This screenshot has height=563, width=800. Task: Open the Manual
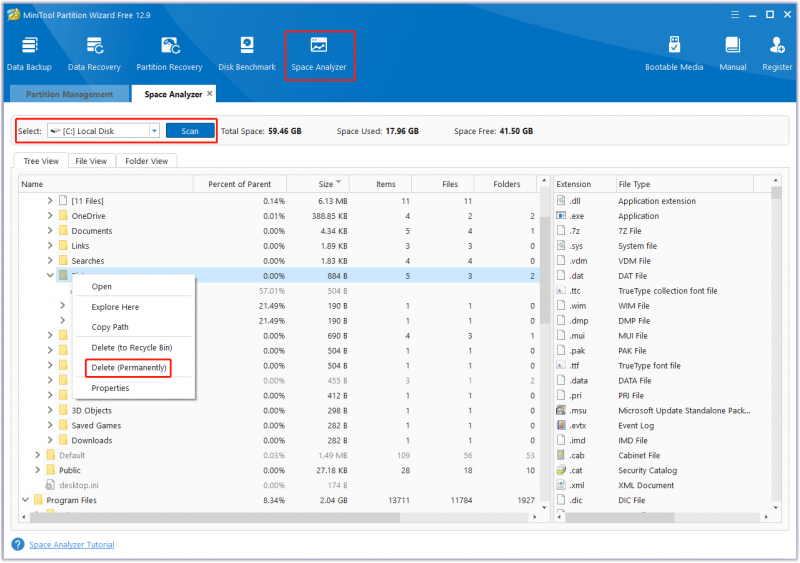[733, 54]
